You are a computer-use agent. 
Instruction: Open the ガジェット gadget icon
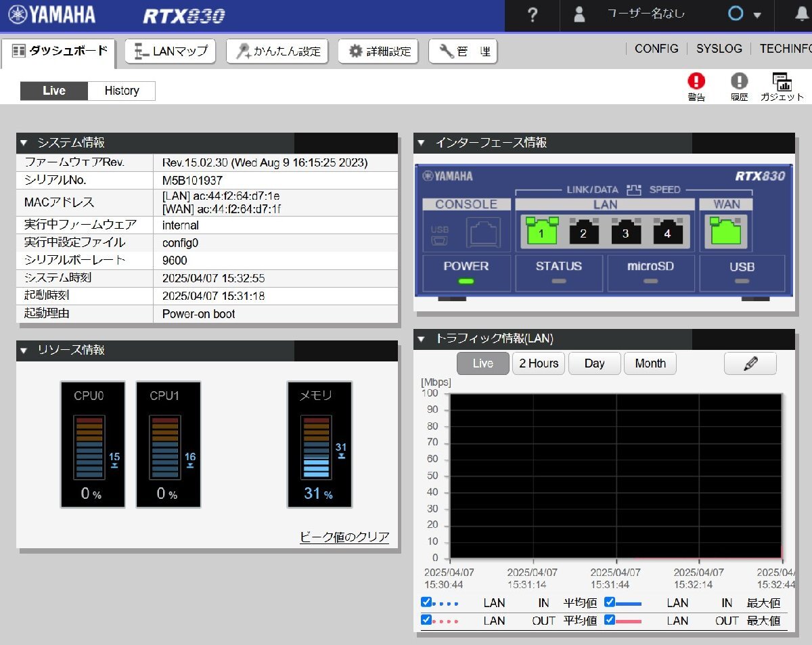[x=782, y=87]
